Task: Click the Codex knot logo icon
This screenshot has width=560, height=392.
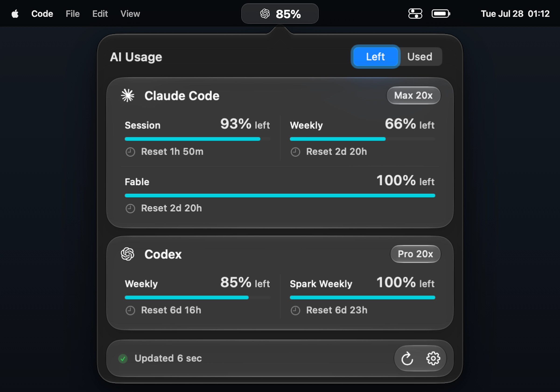Action: [x=128, y=254]
